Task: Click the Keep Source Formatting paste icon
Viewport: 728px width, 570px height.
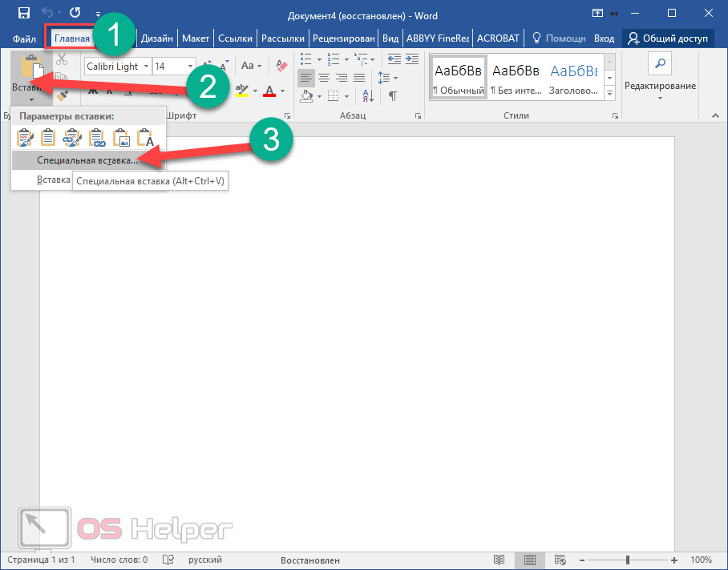Action: 26,139
